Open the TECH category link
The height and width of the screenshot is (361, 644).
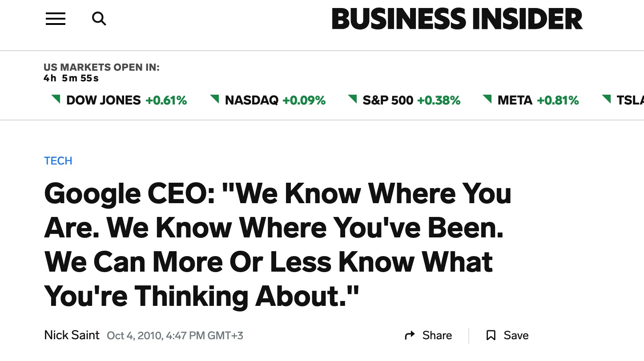tap(58, 161)
